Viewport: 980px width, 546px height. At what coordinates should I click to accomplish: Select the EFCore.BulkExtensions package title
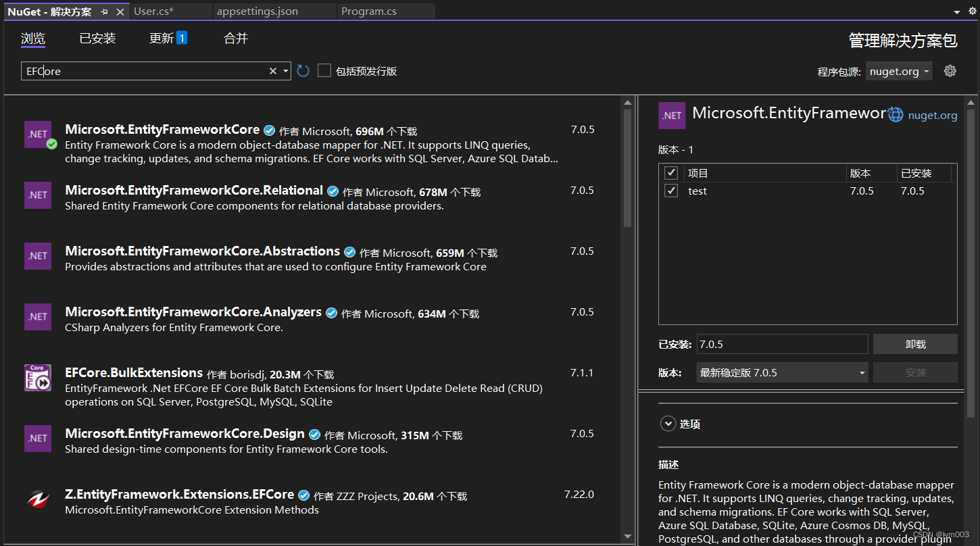point(134,372)
